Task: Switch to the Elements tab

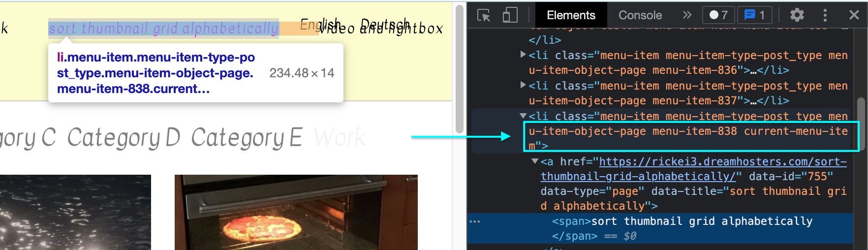Action: 571,15
